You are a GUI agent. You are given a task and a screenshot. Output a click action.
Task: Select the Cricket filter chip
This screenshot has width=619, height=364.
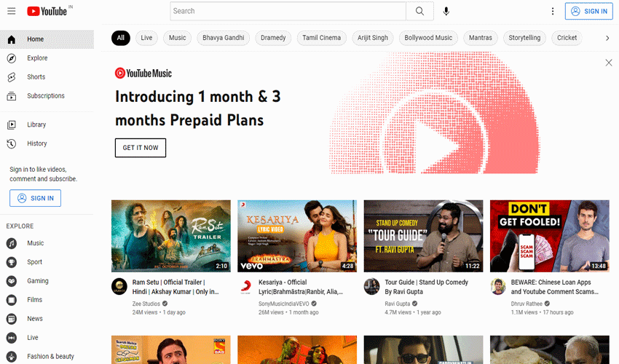pyautogui.click(x=567, y=38)
